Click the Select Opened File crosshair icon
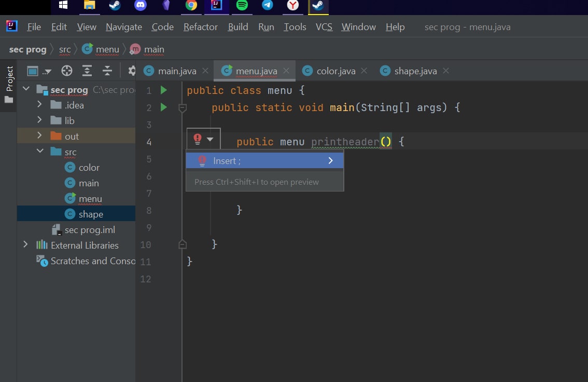The image size is (588, 382). tap(67, 71)
